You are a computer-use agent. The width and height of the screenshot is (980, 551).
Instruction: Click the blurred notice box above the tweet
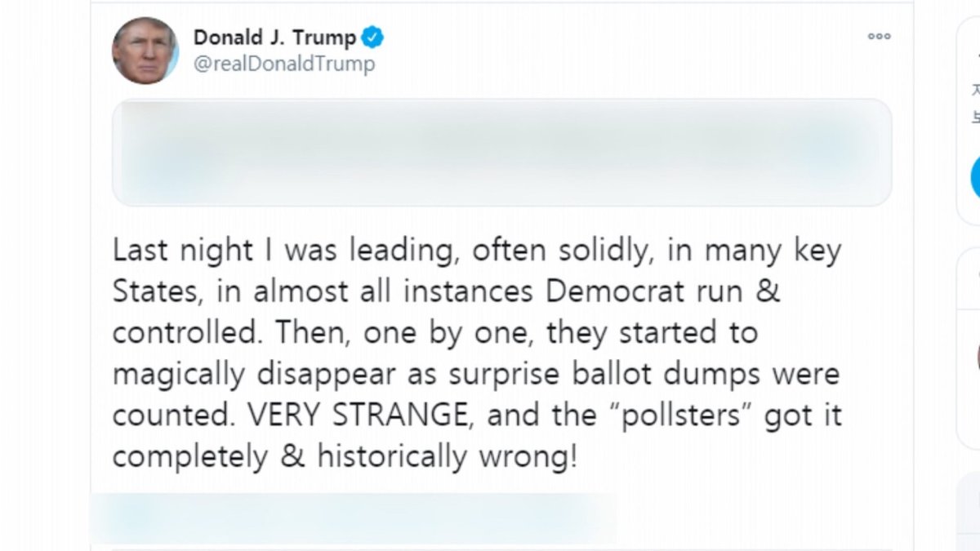click(501, 153)
